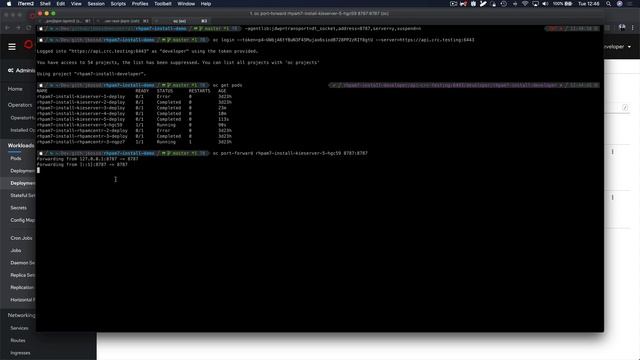Click the AirPlay display icon in menu bar
Screen dimensions: 640x360
tap(535, 4)
